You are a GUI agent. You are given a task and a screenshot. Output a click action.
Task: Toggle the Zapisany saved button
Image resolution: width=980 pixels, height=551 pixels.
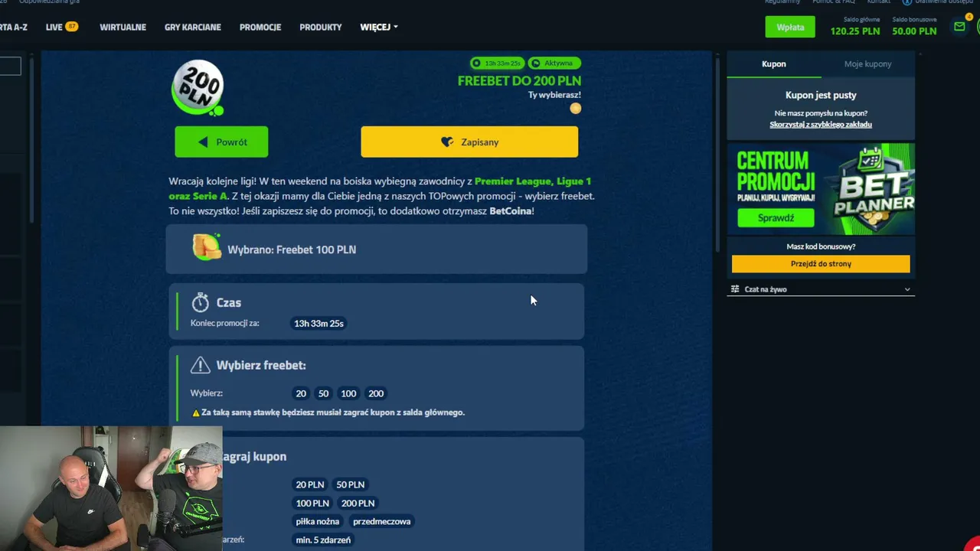(469, 142)
